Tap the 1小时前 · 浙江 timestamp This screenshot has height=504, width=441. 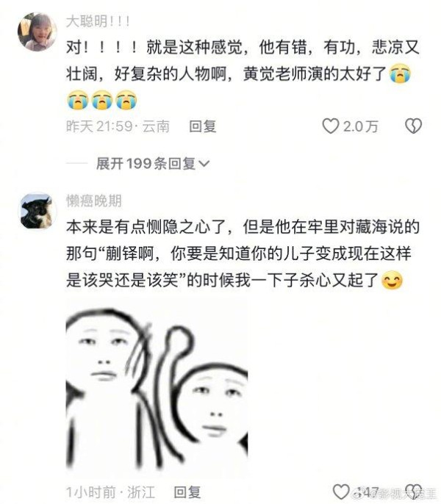pos(110,492)
